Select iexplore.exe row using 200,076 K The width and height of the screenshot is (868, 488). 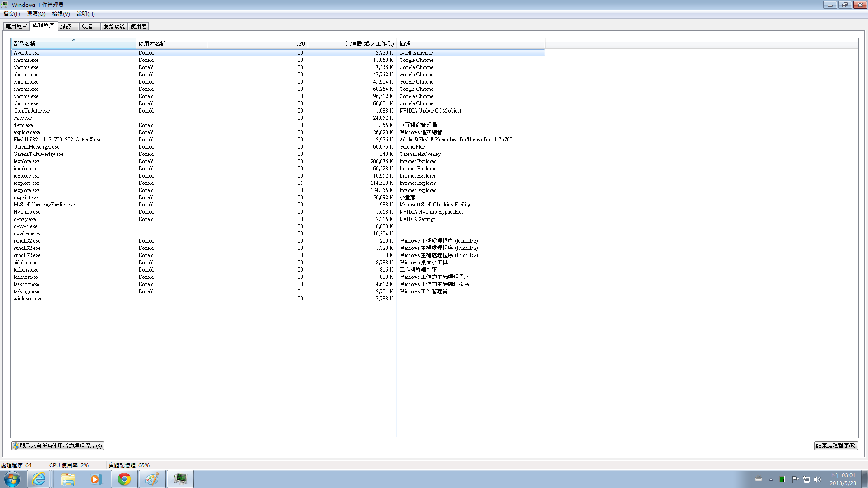tap(278, 161)
